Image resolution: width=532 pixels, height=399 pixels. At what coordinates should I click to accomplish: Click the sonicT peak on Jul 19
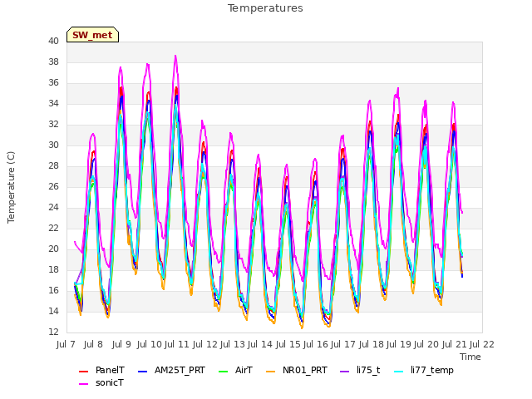coord(397,89)
